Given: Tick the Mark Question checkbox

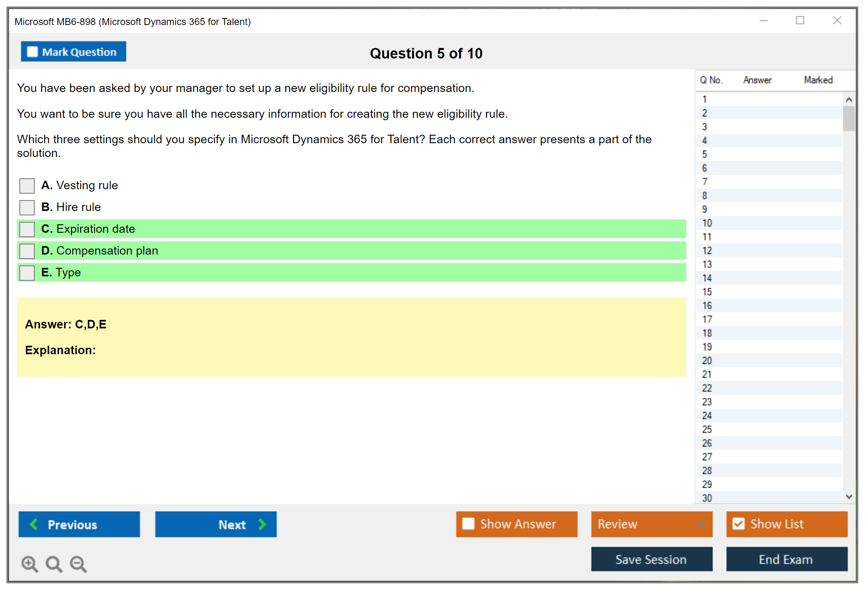Looking at the screenshot, I should pos(32,52).
